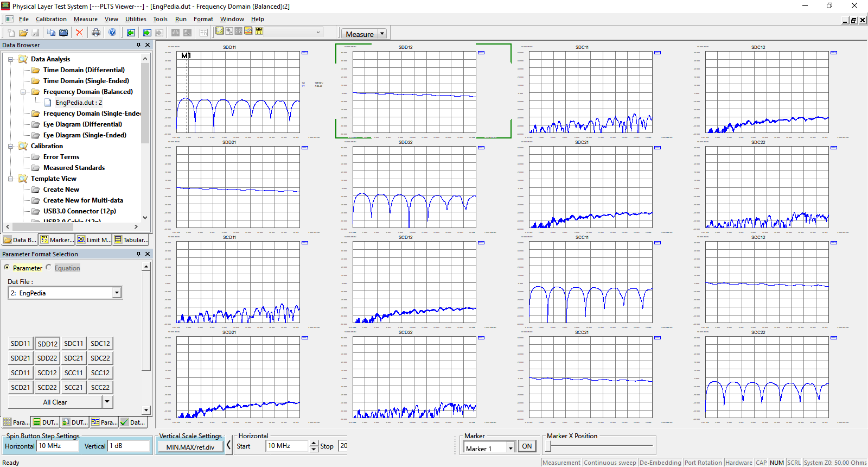
Task: Pin the Data Browser panel
Action: [139, 45]
